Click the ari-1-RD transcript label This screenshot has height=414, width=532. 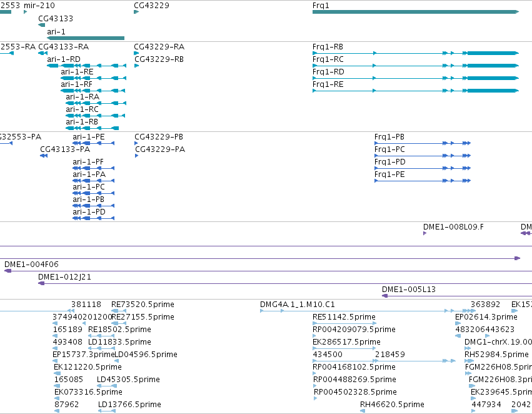[x=64, y=59]
